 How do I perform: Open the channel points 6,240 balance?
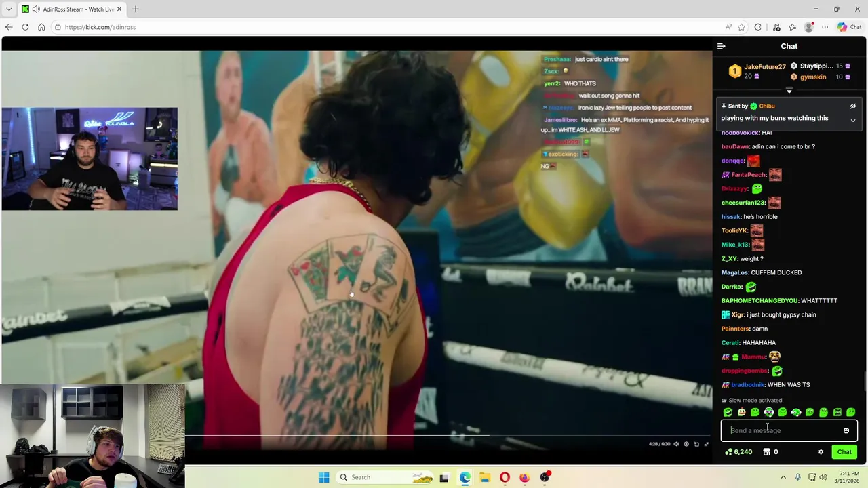(738, 452)
